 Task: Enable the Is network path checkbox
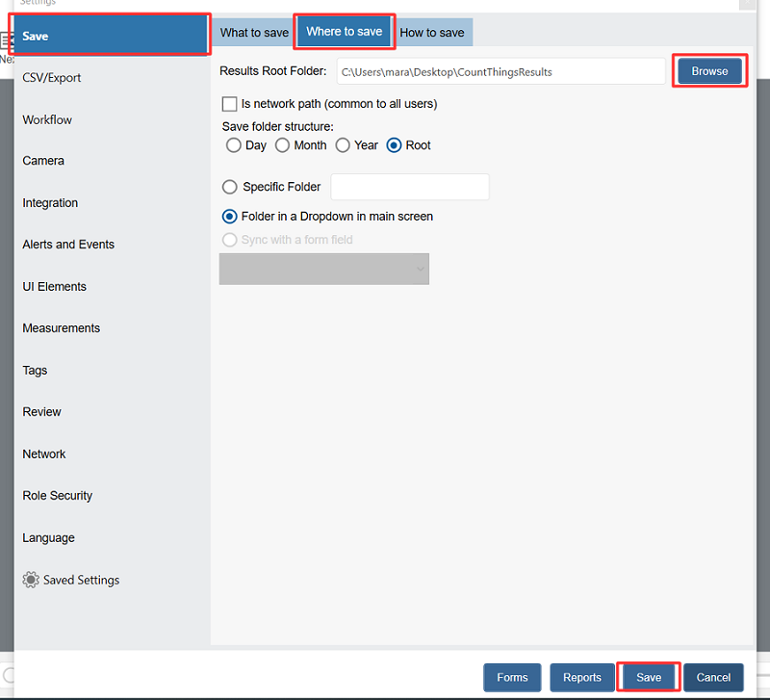[x=230, y=104]
